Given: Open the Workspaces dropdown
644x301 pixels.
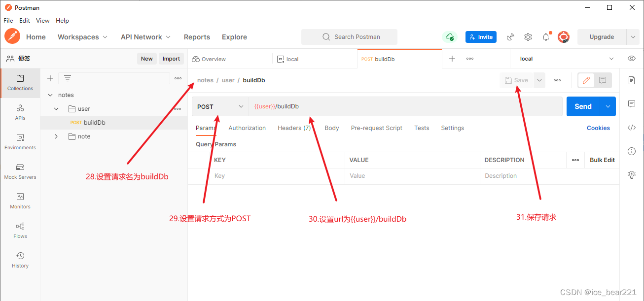Looking at the screenshot, I should tap(82, 37).
